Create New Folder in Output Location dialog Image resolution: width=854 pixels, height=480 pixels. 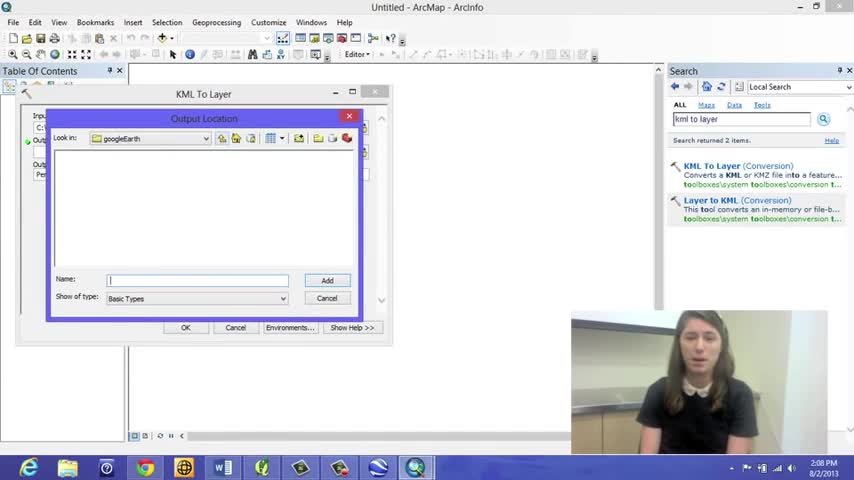click(318, 138)
